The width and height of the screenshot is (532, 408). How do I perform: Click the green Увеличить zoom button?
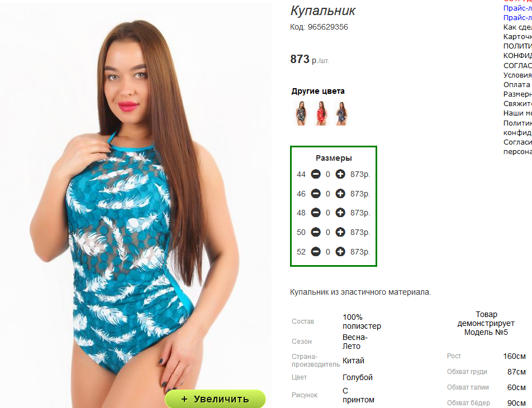point(215,399)
